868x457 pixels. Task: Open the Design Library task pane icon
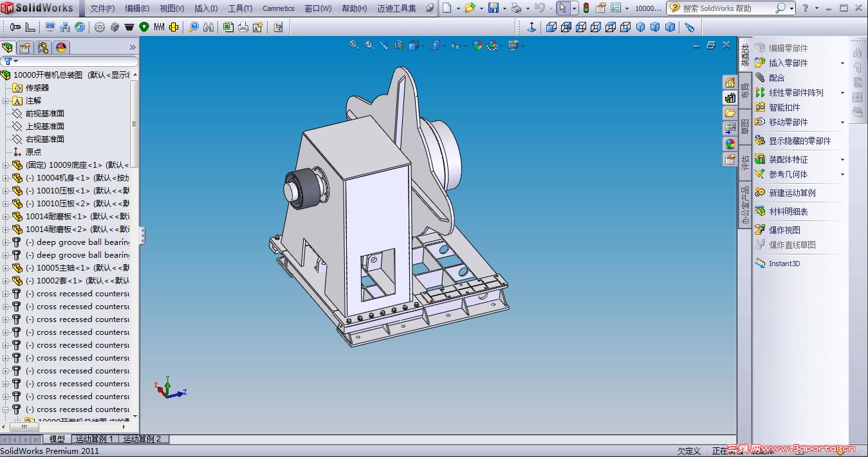point(730,98)
